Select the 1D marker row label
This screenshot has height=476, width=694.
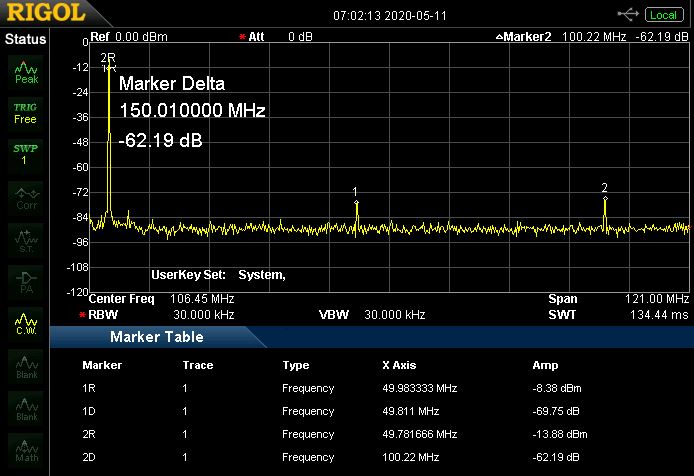89,411
